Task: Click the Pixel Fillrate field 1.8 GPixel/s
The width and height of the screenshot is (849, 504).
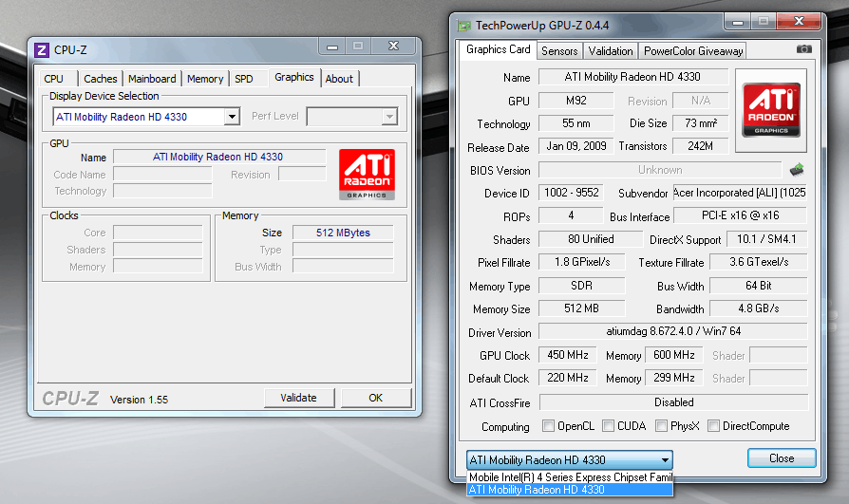Action: pos(582,262)
